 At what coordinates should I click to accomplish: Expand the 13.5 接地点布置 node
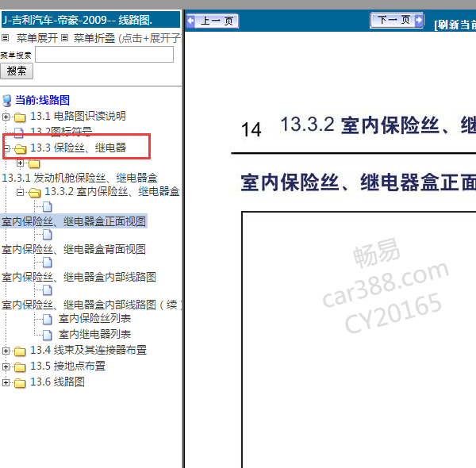pos(6,367)
